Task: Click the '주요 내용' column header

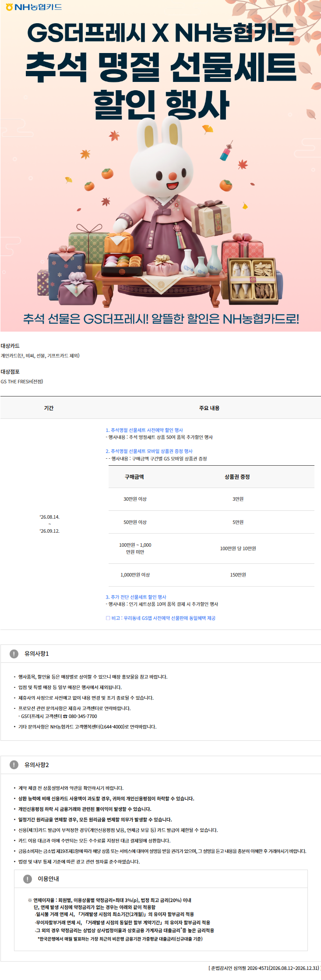Action: coord(209,408)
